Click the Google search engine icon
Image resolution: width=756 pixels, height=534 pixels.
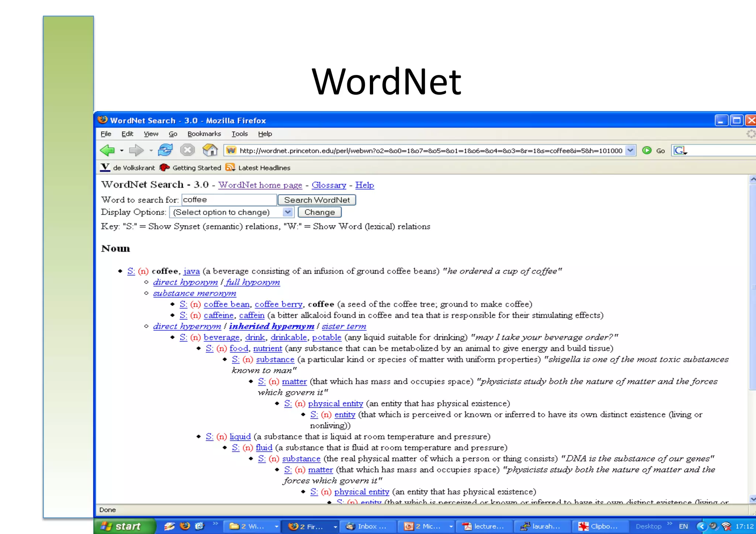[x=680, y=151]
